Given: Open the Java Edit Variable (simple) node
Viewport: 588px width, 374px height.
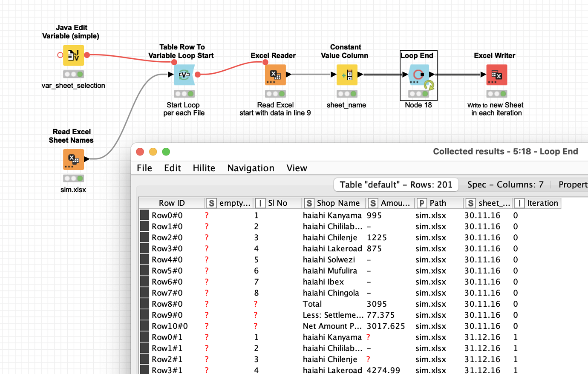Looking at the screenshot, I should 72,55.
